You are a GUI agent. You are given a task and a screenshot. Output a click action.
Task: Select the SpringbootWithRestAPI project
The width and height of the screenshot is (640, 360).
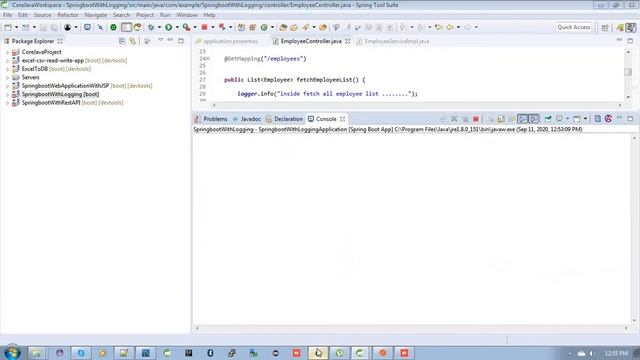coord(51,102)
